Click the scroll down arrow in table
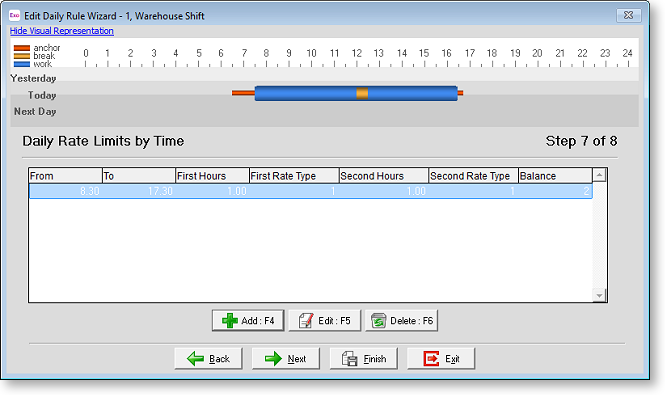The width and height of the screenshot is (665, 395). pos(599,295)
